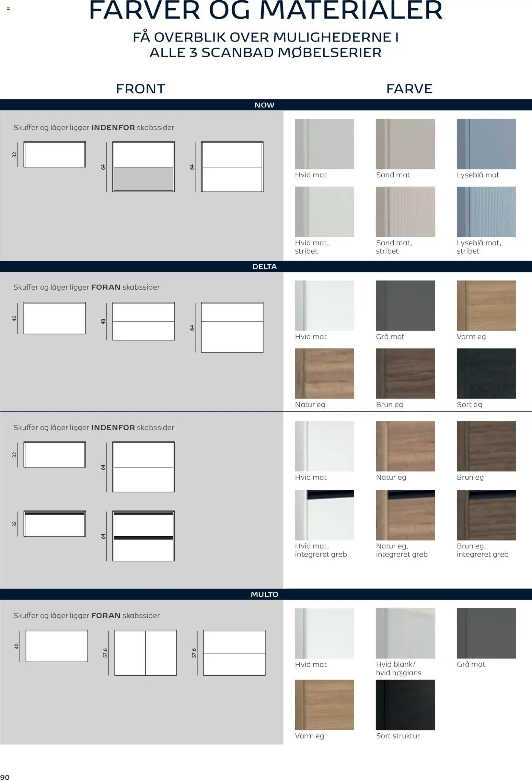
Task: Select the Hvid mat, stribet swatch
Action: pyautogui.click(x=324, y=212)
